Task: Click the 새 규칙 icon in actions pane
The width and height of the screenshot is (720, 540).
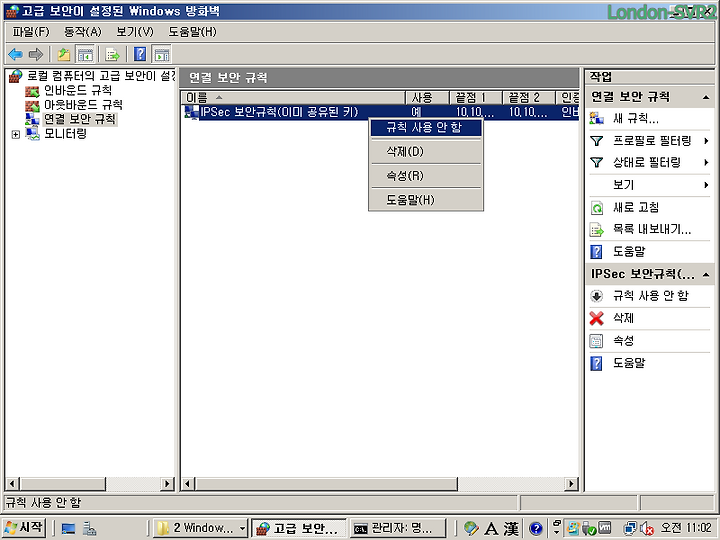Action: point(596,119)
